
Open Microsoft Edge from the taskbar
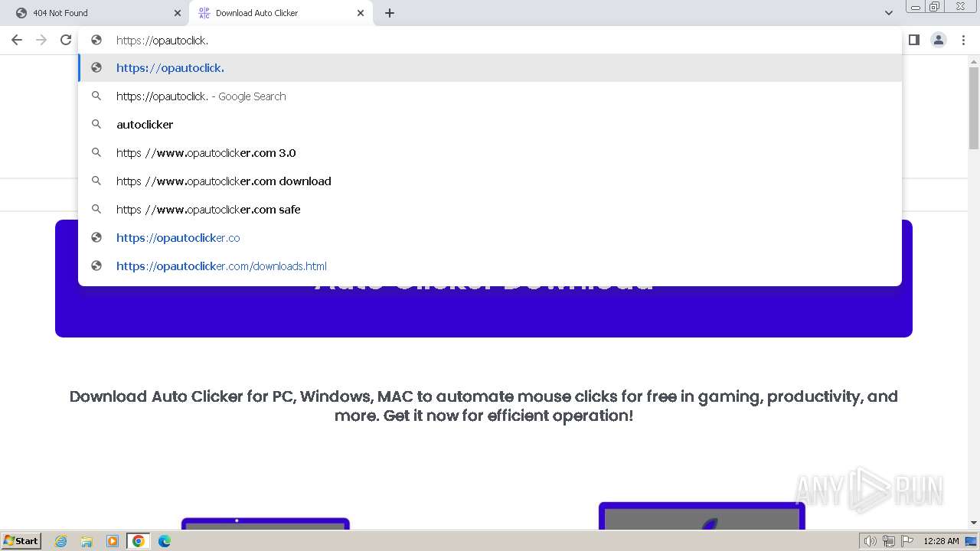pos(165,541)
